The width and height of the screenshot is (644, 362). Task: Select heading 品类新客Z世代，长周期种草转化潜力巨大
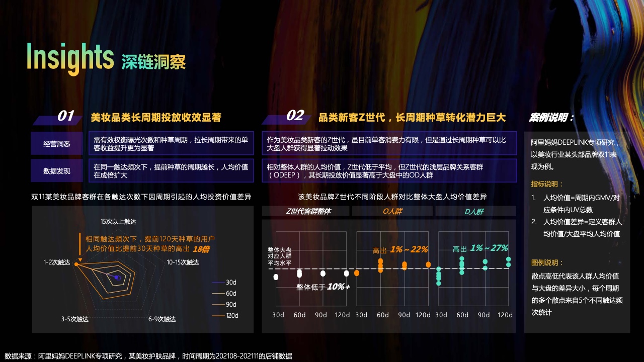[412, 118]
